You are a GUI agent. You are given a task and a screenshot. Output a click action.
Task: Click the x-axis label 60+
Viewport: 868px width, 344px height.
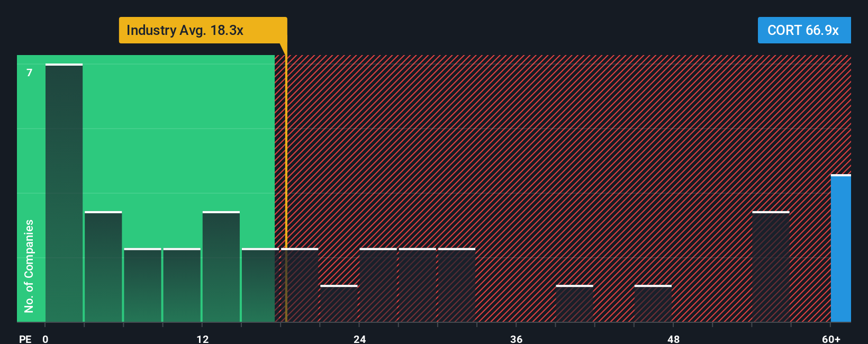tap(831, 339)
